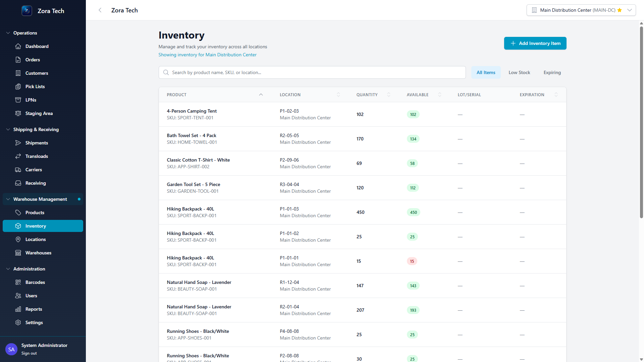
Task: Select the Orders icon in sidebar
Action: click(x=18, y=60)
